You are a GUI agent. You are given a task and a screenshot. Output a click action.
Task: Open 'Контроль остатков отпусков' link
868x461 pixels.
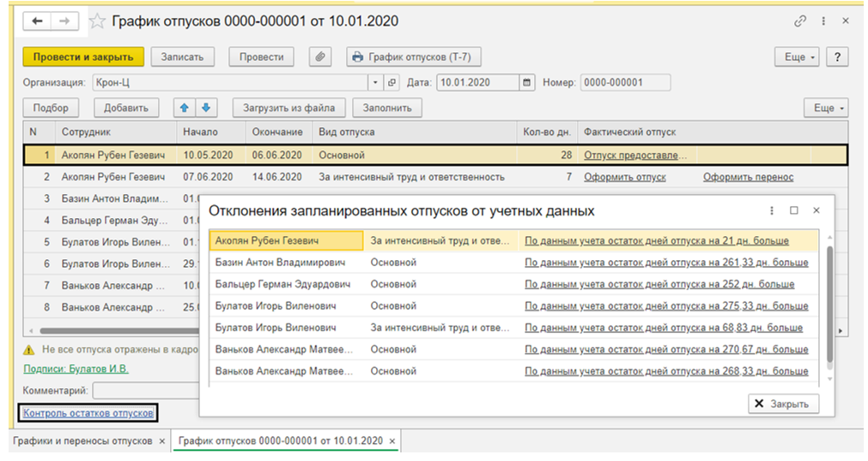click(88, 413)
